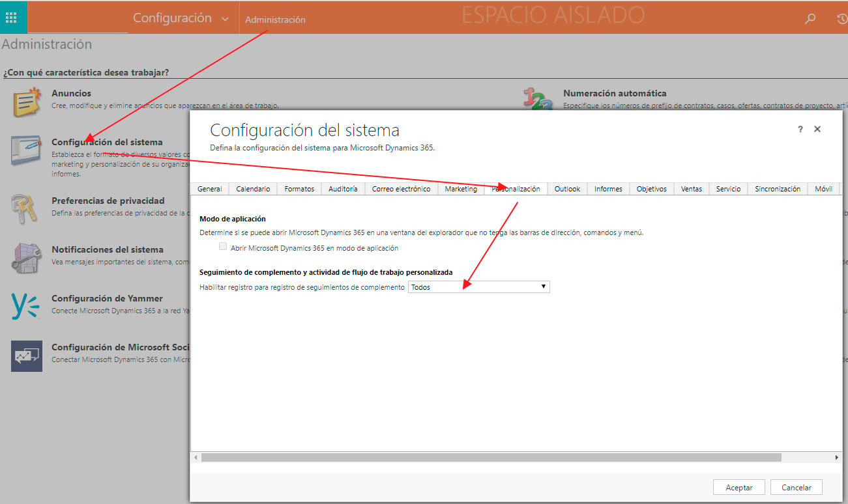This screenshot has height=504, width=848.
Task: Expand the Configuración navigation chevron
Action: (226, 19)
